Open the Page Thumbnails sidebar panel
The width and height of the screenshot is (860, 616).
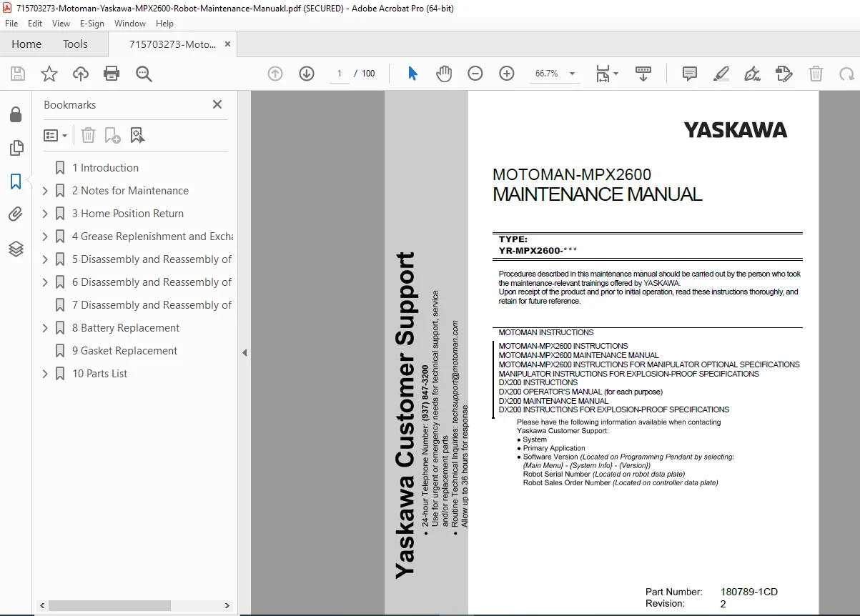[x=16, y=148]
